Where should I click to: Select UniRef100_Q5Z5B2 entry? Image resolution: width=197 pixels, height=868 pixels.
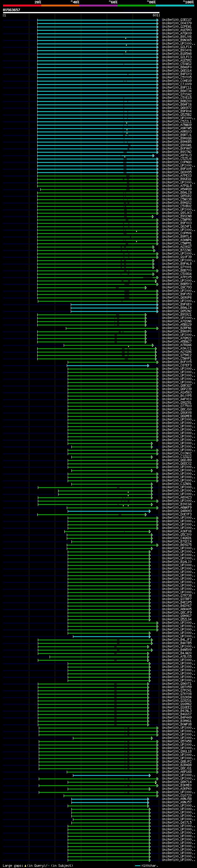point(176,115)
